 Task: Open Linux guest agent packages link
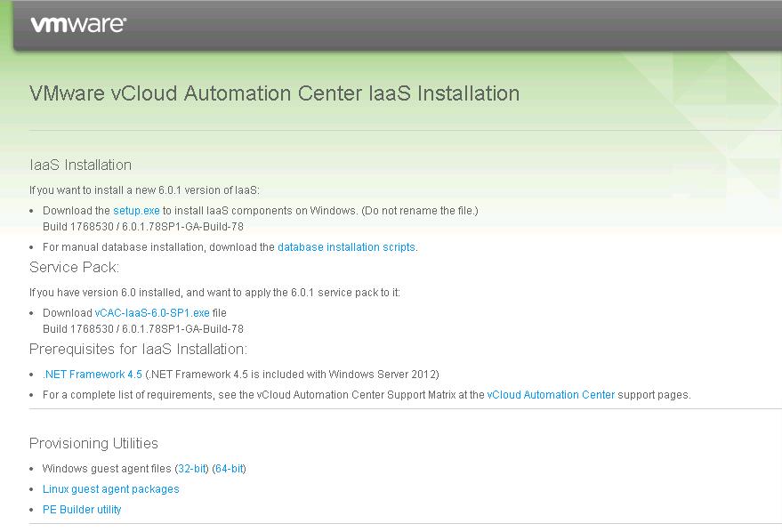click(x=110, y=489)
